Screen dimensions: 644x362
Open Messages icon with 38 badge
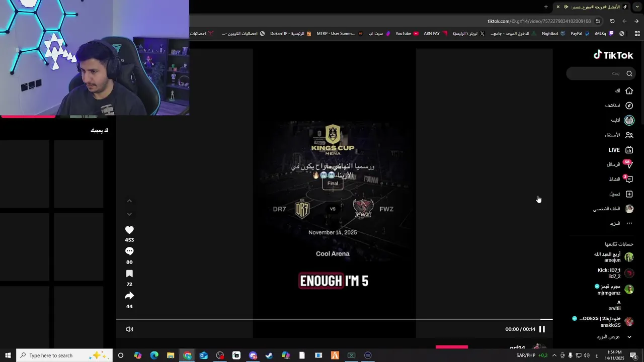[x=629, y=164]
